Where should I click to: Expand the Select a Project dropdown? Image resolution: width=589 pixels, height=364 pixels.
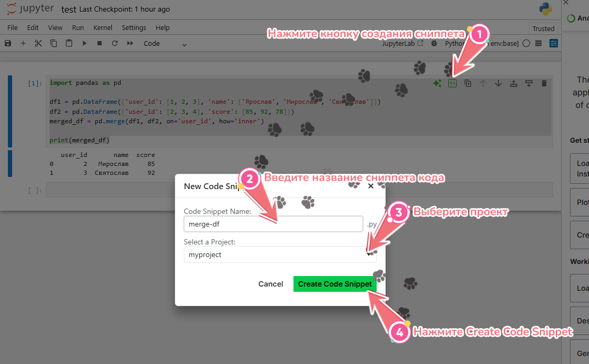[280, 255]
